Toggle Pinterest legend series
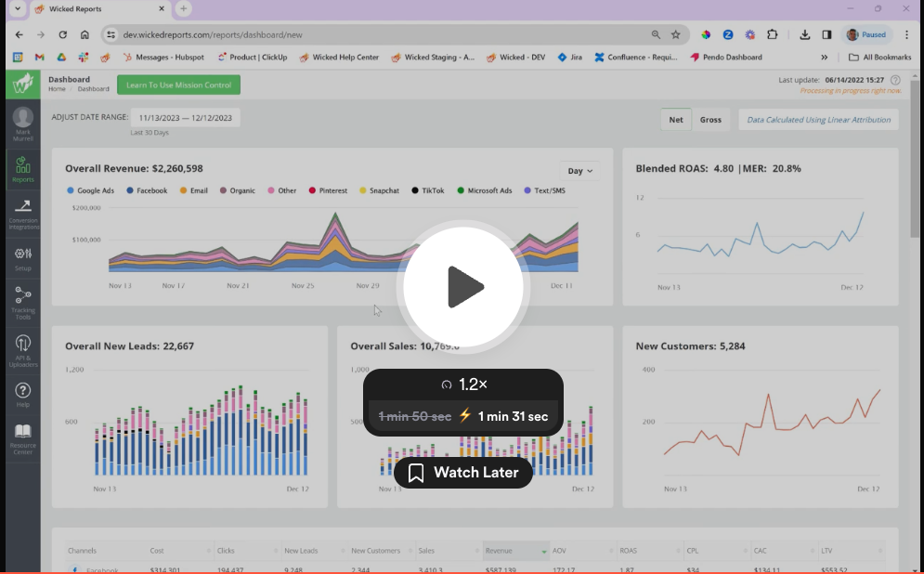The width and height of the screenshot is (924, 574). [328, 190]
